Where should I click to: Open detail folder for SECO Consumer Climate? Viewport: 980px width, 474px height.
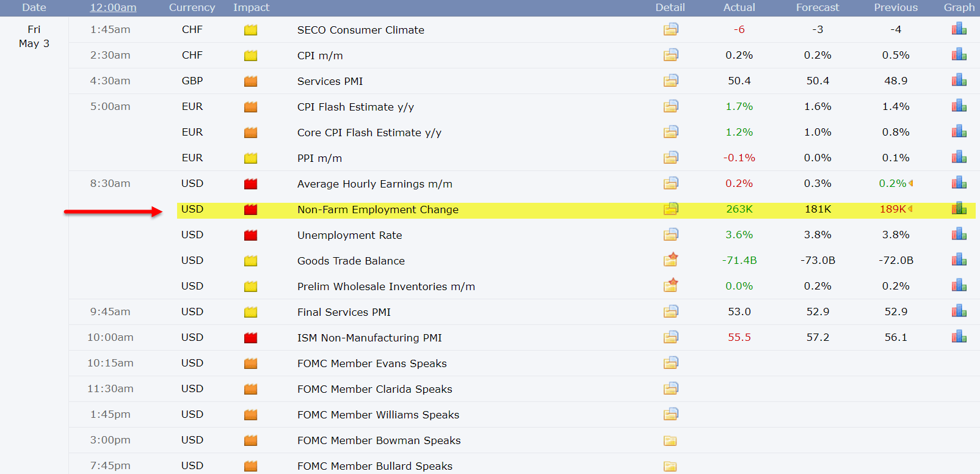[670, 29]
